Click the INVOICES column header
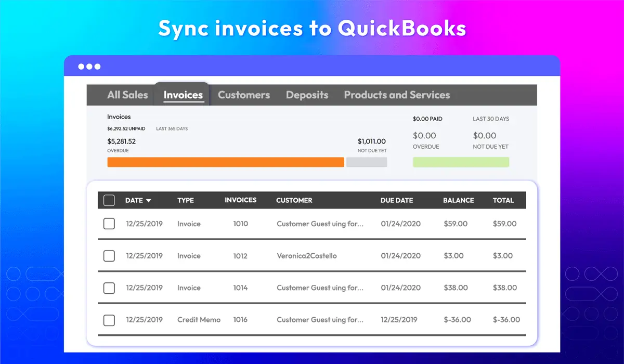624x364 pixels. click(240, 200)
